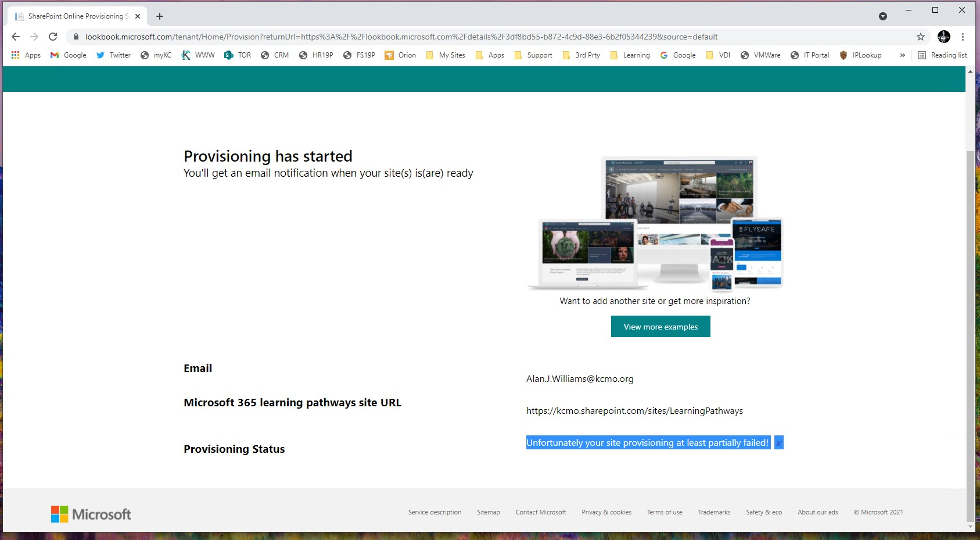The width and height of the screenshot is (980, 540).
Task: Dismiss the provisioning status message with the x
Action: (x=778, y=442)
